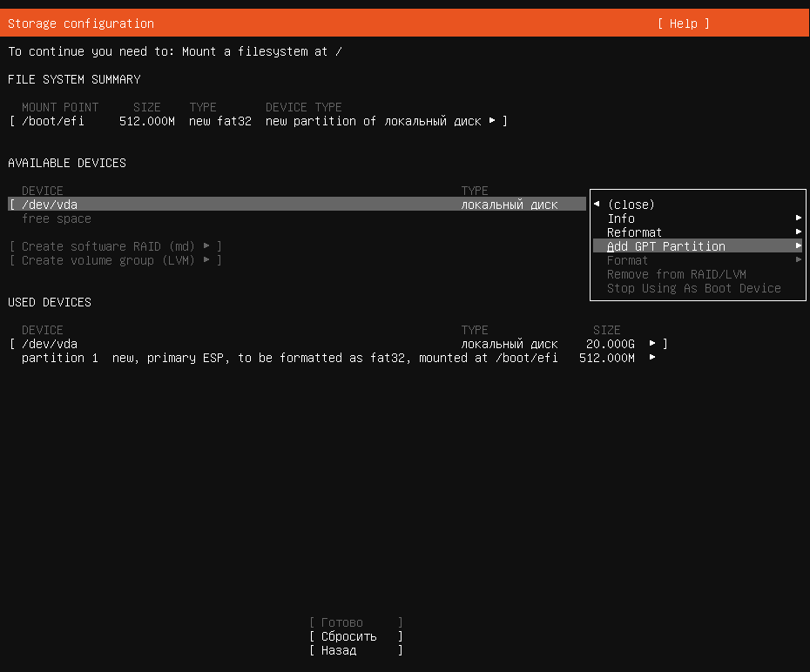Click arrow next to Add GPT Partition
This screenshot has height=672, width=810.
tap(799, 245)
